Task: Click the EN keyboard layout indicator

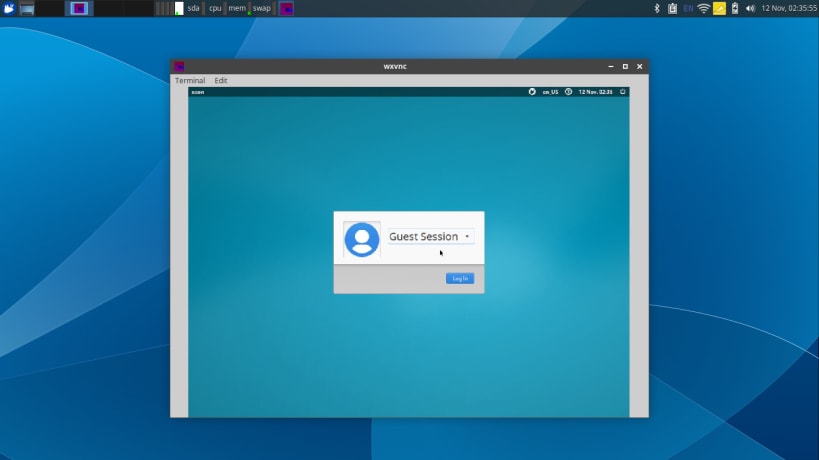Action: [x=688, y=8]
